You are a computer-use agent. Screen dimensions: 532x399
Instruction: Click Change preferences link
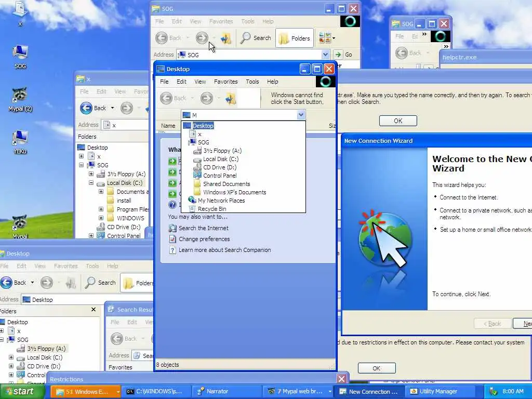[204, 239]
